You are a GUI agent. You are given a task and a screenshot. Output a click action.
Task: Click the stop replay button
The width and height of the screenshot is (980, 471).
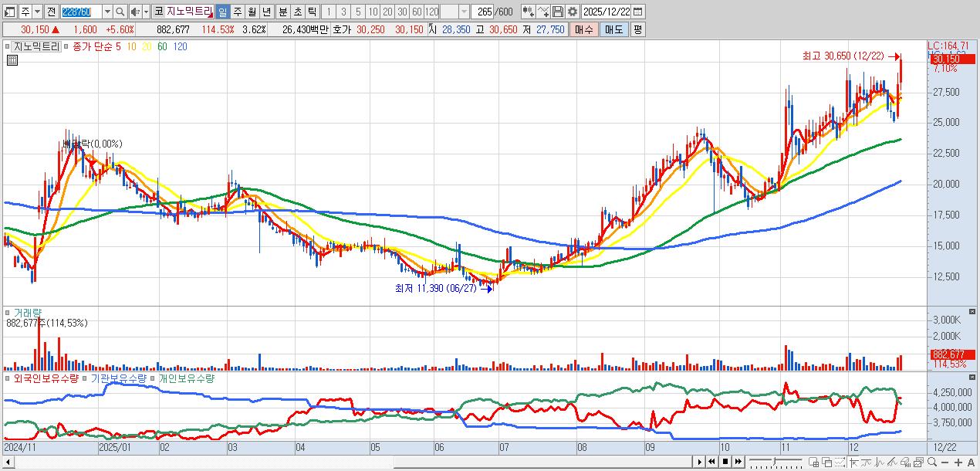725,462
